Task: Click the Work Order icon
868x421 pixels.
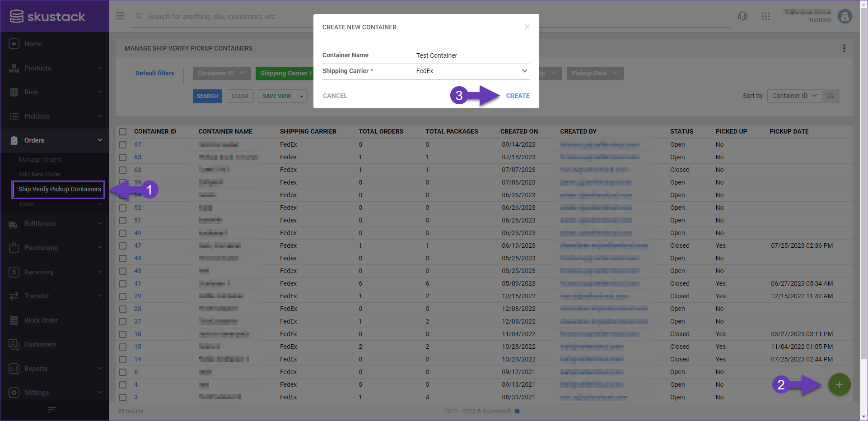Action: click(14, 320)
